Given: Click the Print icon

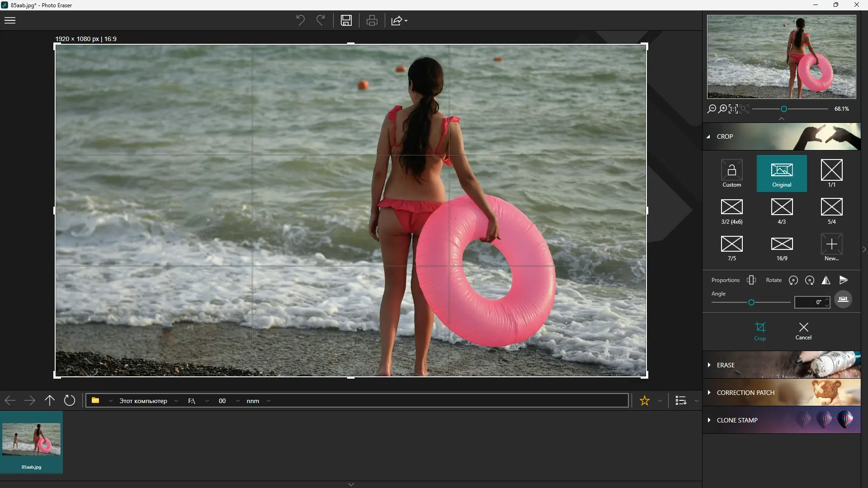Looking at the screenshot, I should pos(372,20).
